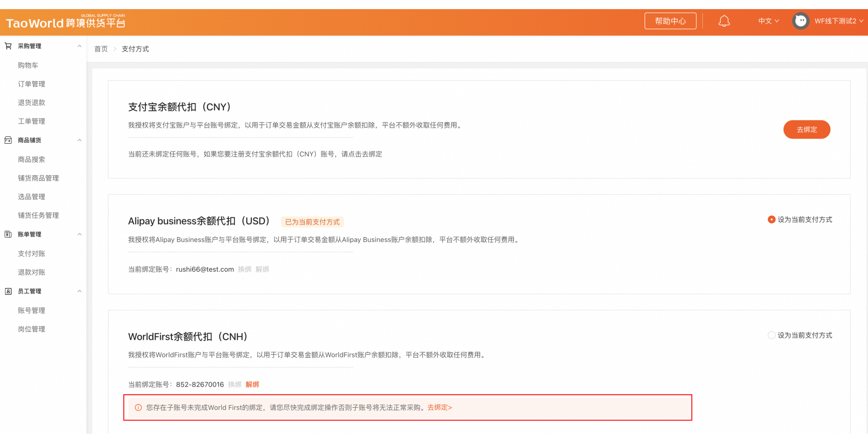Click the selected Alipay business payment radio button

click(x=771, y=219)
